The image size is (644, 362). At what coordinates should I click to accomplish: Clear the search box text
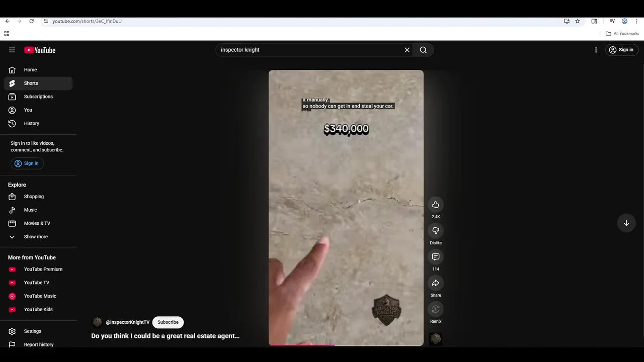coord(407,50)
